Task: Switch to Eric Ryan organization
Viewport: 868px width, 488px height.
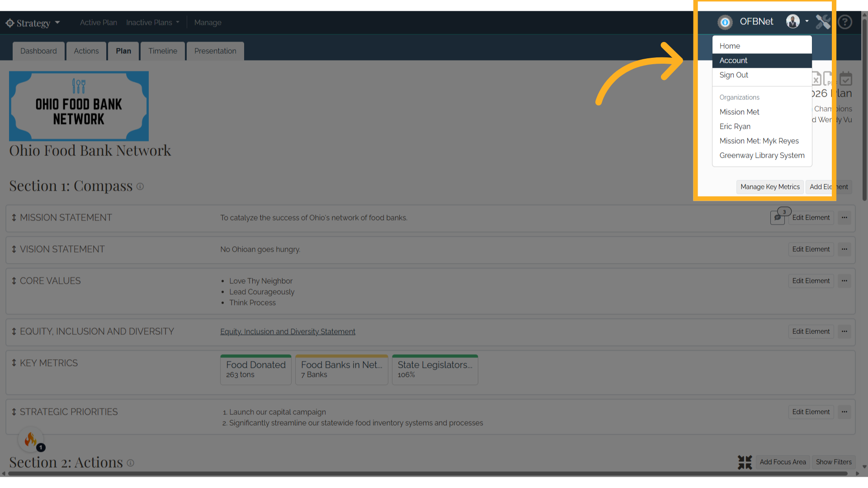Action: click(762, 127)
